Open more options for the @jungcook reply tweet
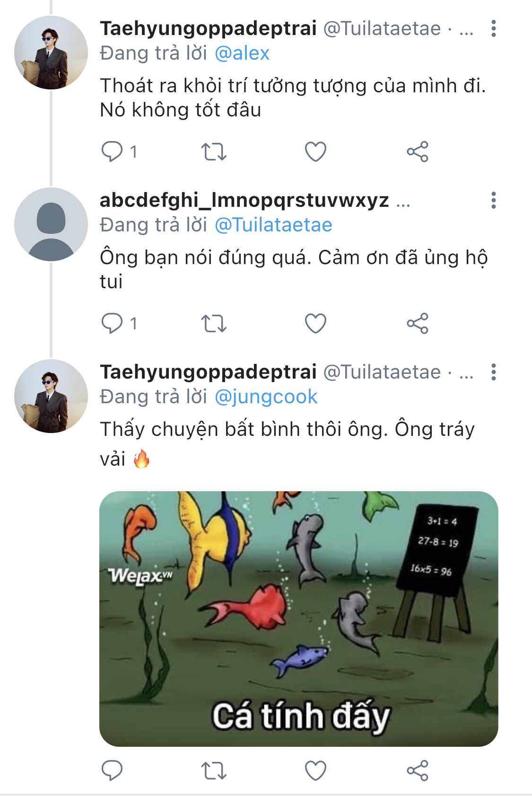 494,372
